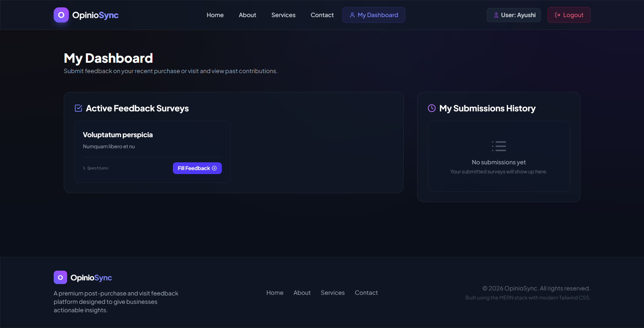Open About link in the footer
The height and width of the screenshot is (328, 644).
(302, 293)
